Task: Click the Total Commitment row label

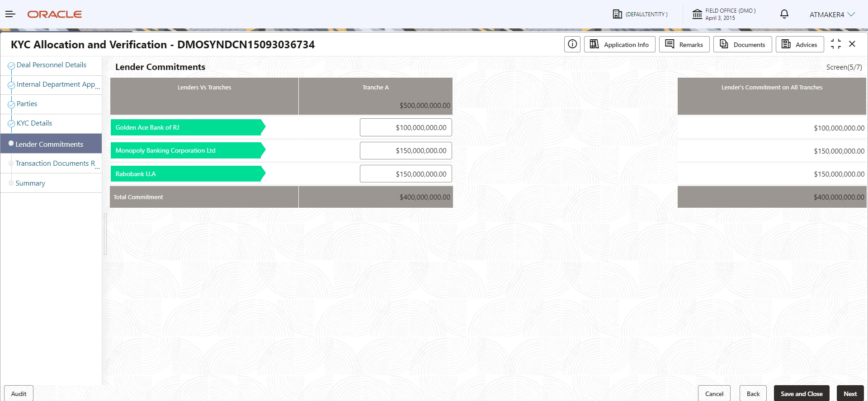Action: (x=138, y=197)
